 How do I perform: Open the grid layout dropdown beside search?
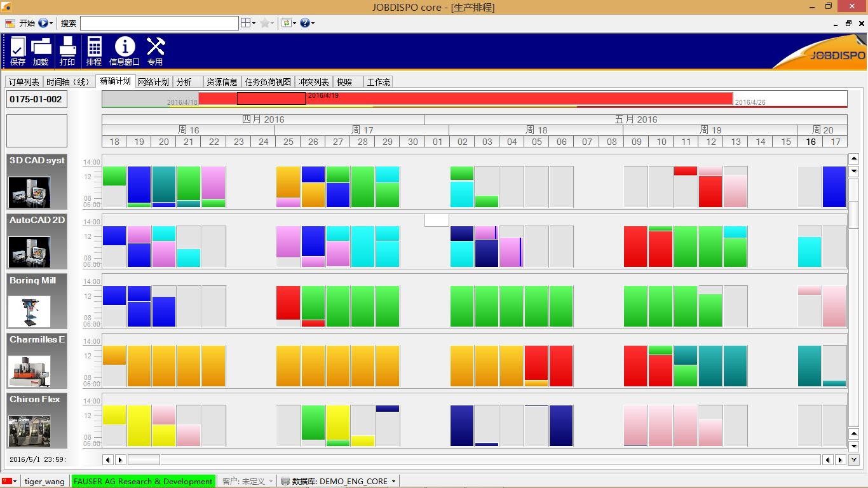click(248, 23)
